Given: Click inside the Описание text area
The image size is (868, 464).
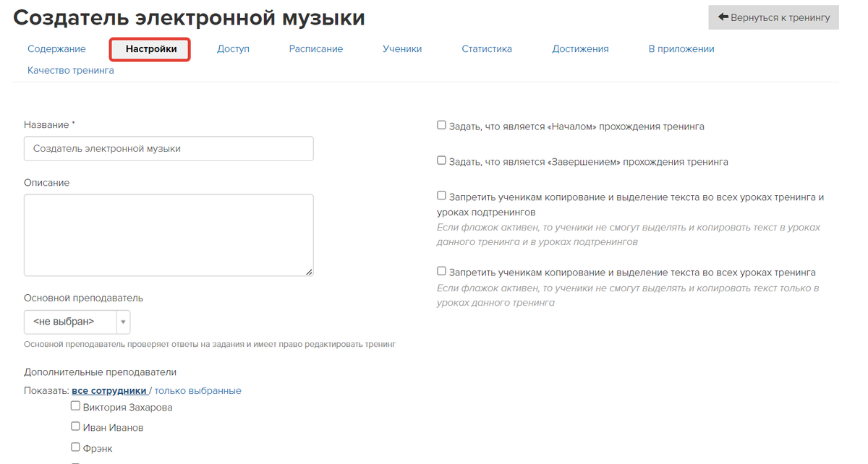Looking at the screenshot, I should pos(169,235).
